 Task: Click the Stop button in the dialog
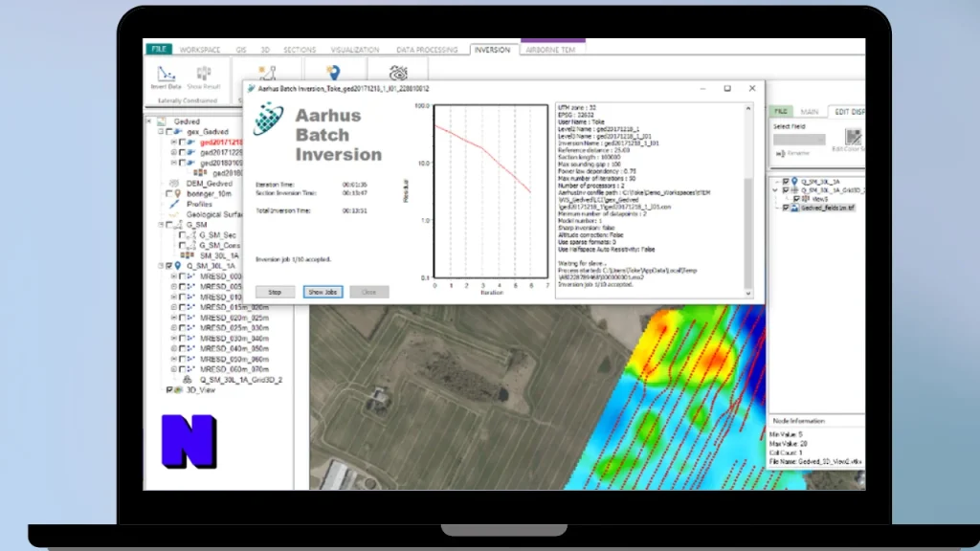tap(275, 292)
